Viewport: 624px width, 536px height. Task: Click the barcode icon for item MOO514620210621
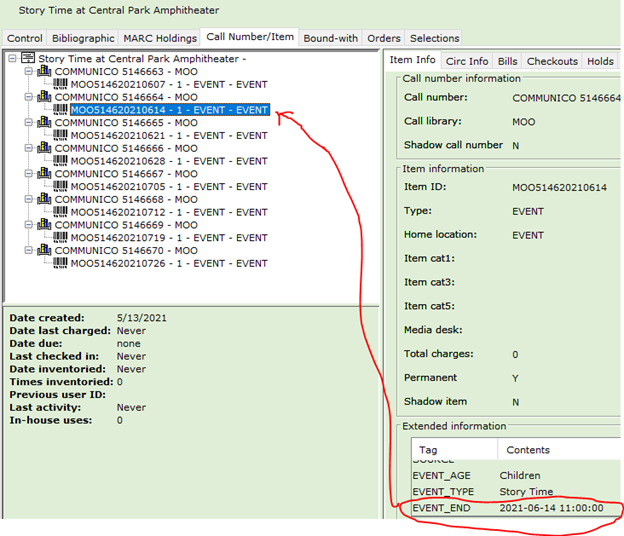(60, 136)
